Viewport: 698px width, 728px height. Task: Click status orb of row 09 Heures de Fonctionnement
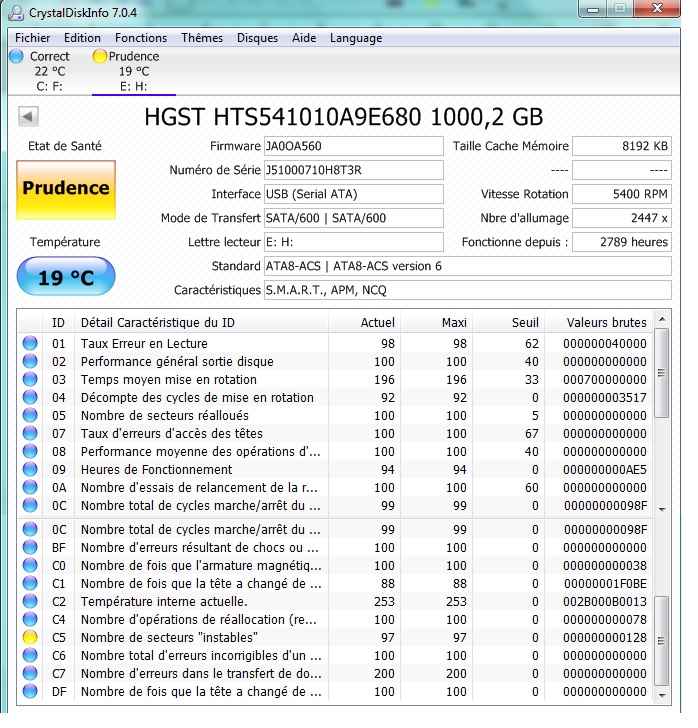[x=30, y=469]
